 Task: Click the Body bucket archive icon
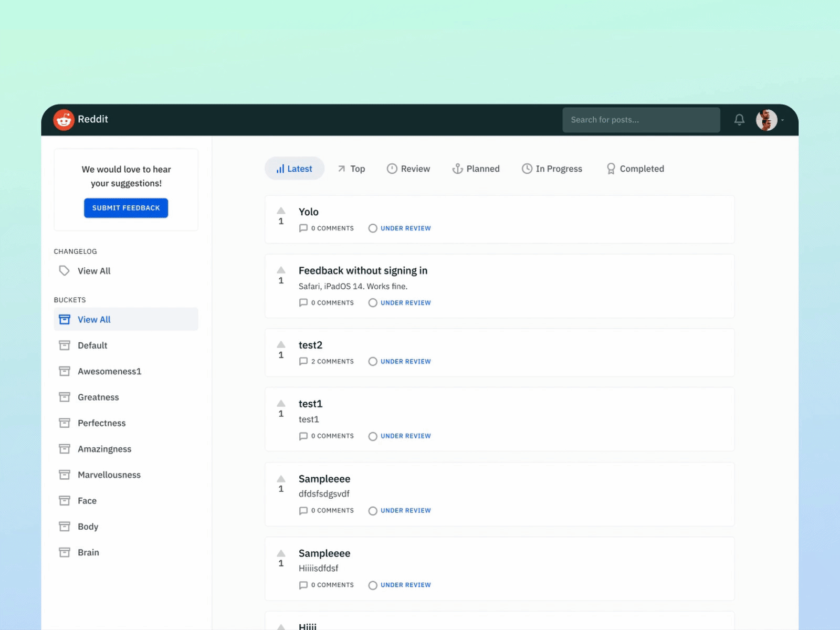64,527
